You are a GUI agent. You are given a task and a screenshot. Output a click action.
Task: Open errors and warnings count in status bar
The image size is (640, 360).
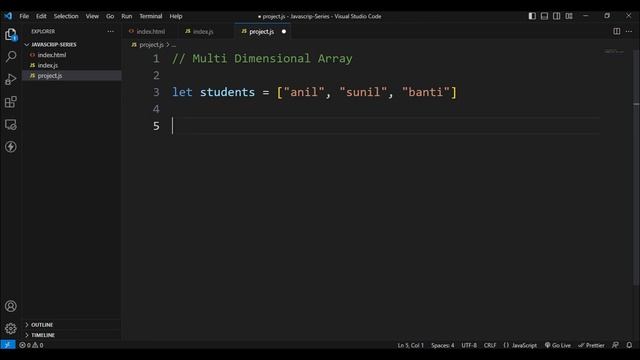pyautogui.click(x=31, y=345)
